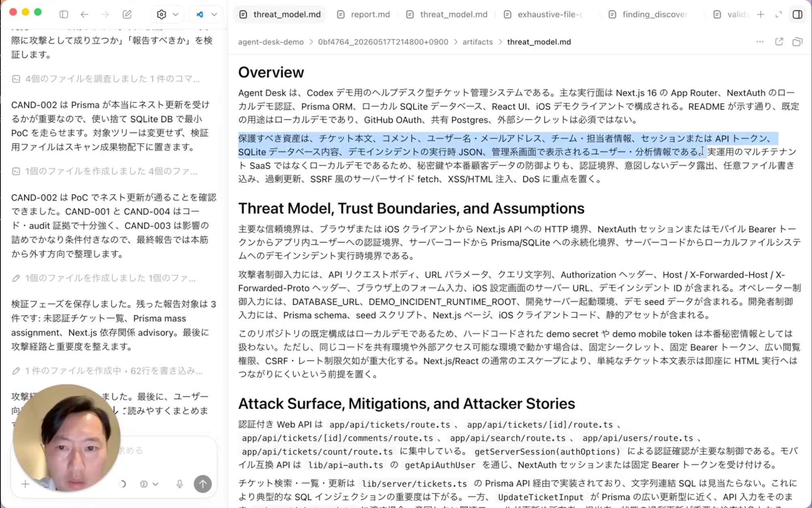This screenshot has width=812, height=508.
Task: Click the Overview heading
Action: 271,72
